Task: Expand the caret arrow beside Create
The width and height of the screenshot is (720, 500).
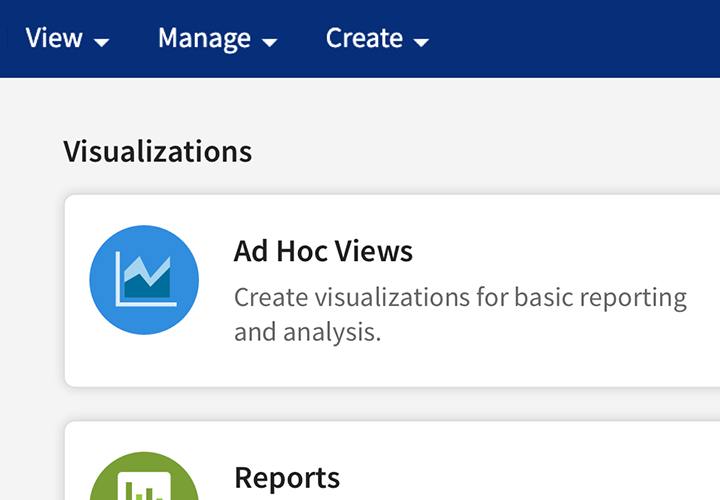Action: coord(421,42)
